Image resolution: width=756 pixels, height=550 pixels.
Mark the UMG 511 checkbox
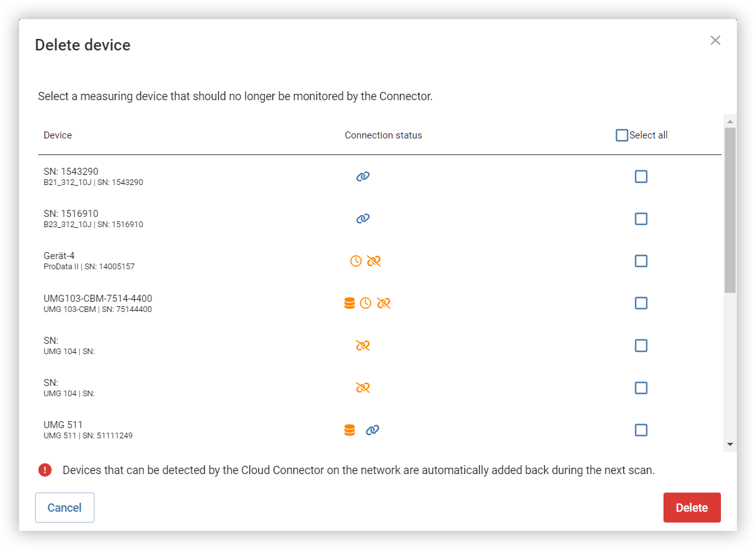click(x=641, y=429)
